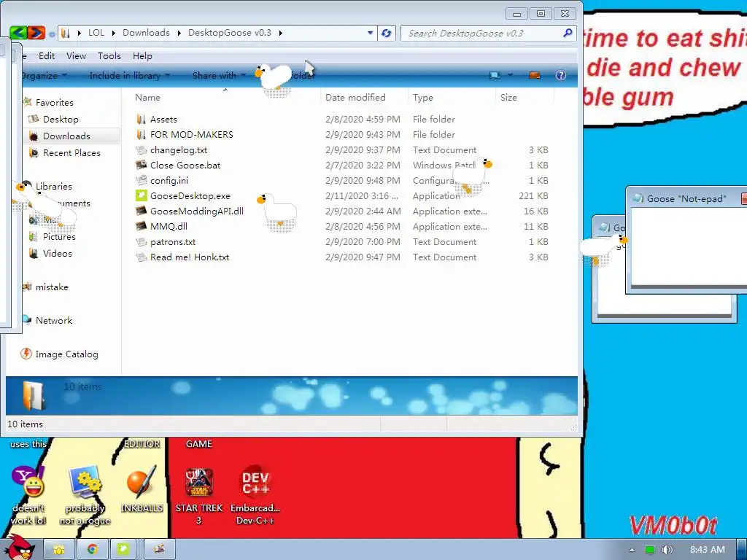This screenshot has height=560, width=747.
Task: Open the first taskbar explorer icon
Action: tap(59, 550)
